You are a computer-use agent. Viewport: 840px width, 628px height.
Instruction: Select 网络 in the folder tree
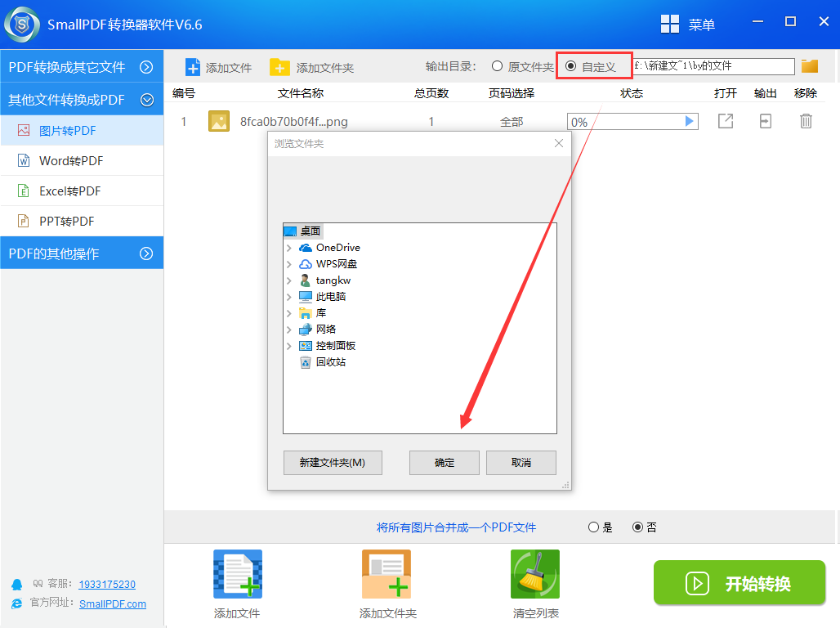pyautogui.click(x=326, y=330)
